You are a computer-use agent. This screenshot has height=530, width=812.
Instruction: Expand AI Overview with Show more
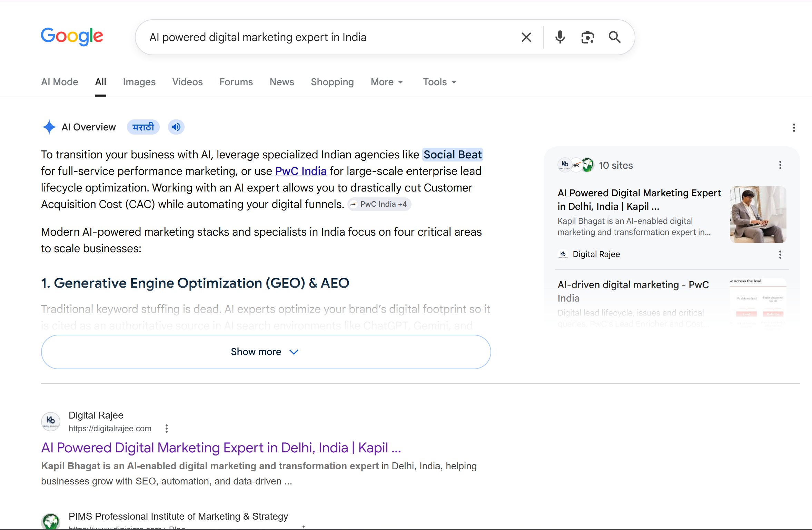266,352
